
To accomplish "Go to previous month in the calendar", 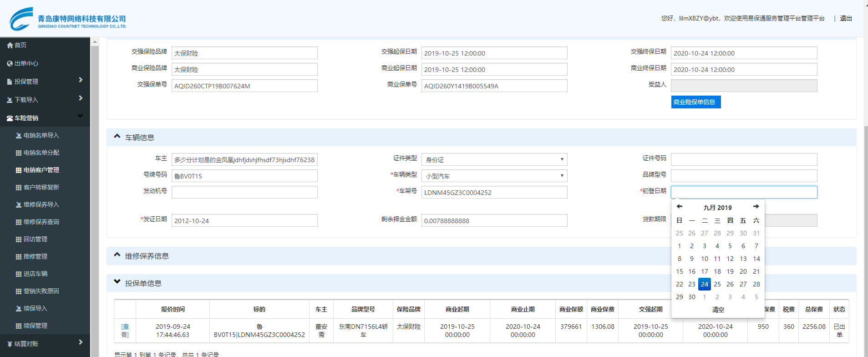I will tap(679, 207).
